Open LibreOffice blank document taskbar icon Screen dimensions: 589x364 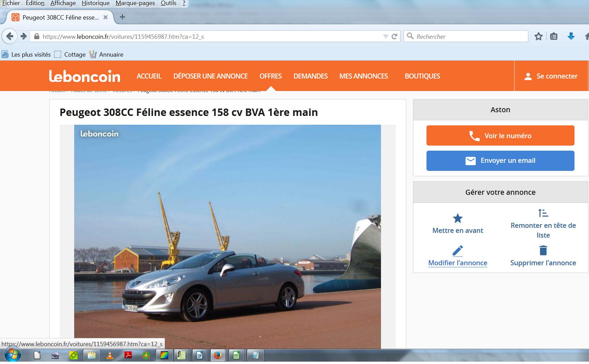[x=37, y=356]
